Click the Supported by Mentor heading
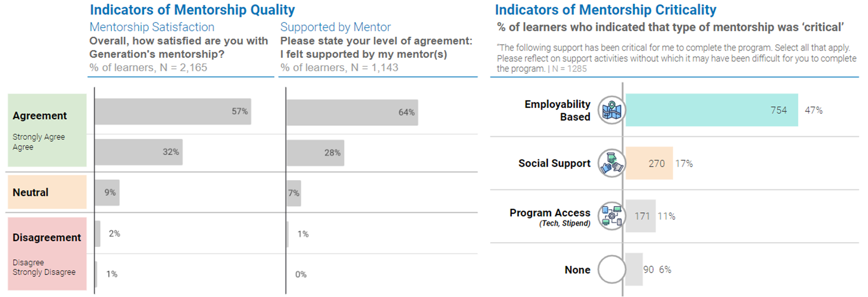The image size is (868, 297). [x=335, y=27]
